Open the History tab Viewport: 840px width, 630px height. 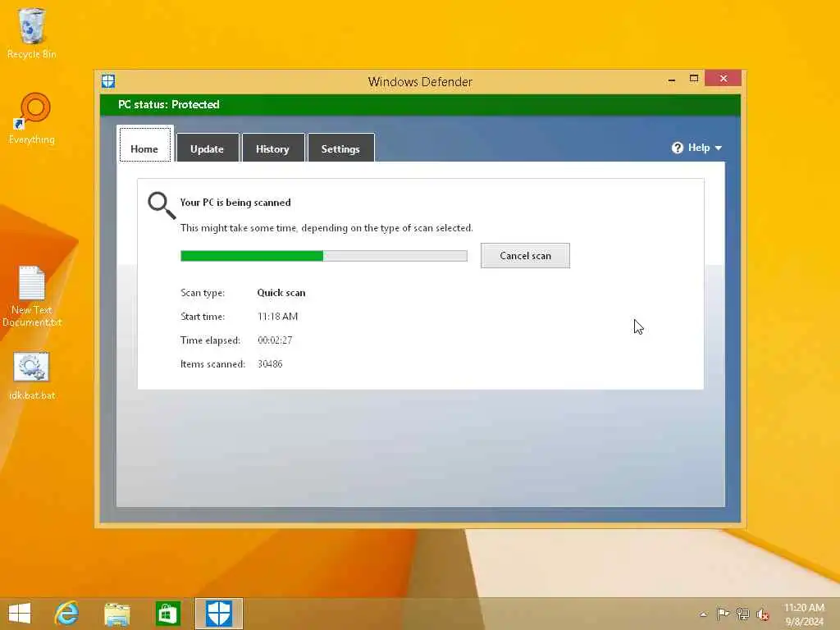272,148
